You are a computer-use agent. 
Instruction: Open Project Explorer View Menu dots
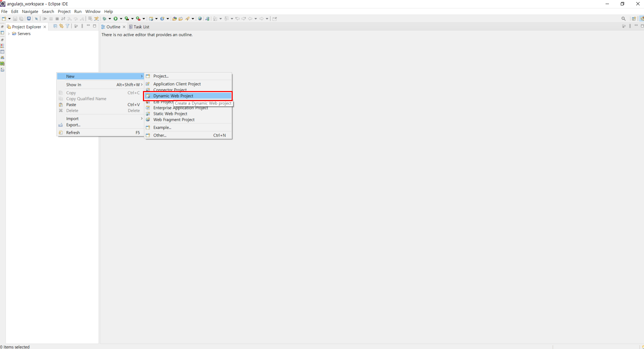(x=82, y=26)
